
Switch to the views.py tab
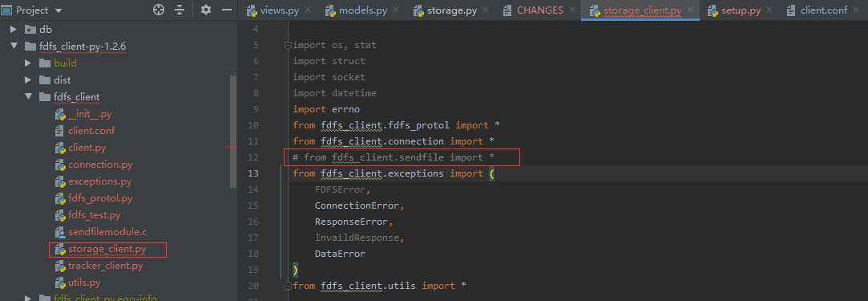point(279,10)
